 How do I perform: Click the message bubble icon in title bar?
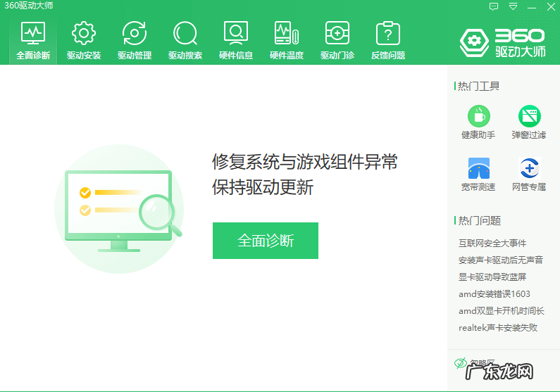point(494,6)
